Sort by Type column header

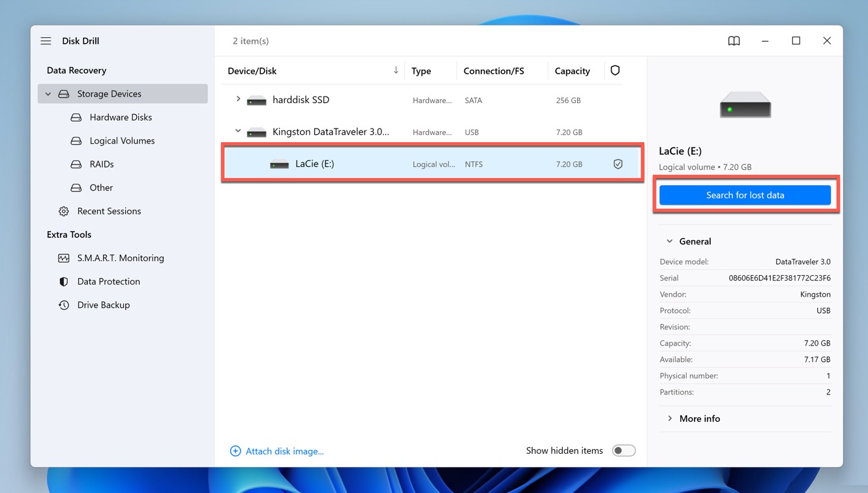(x=421, y=70)
